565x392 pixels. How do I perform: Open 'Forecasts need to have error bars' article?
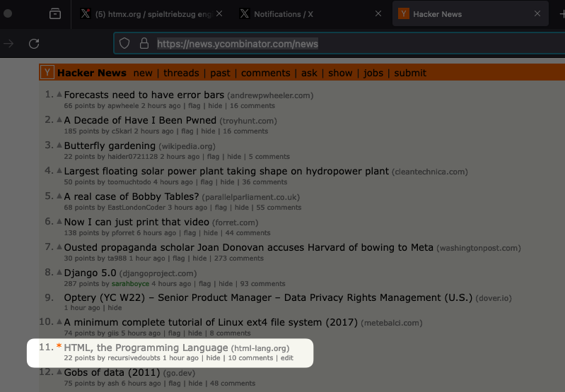coord(144,95)
